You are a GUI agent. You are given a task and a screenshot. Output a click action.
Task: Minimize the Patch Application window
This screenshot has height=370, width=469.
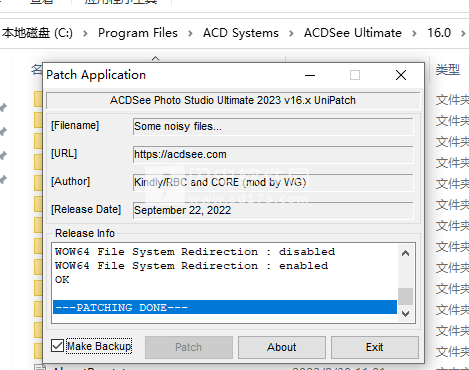[x=310, y=75]
